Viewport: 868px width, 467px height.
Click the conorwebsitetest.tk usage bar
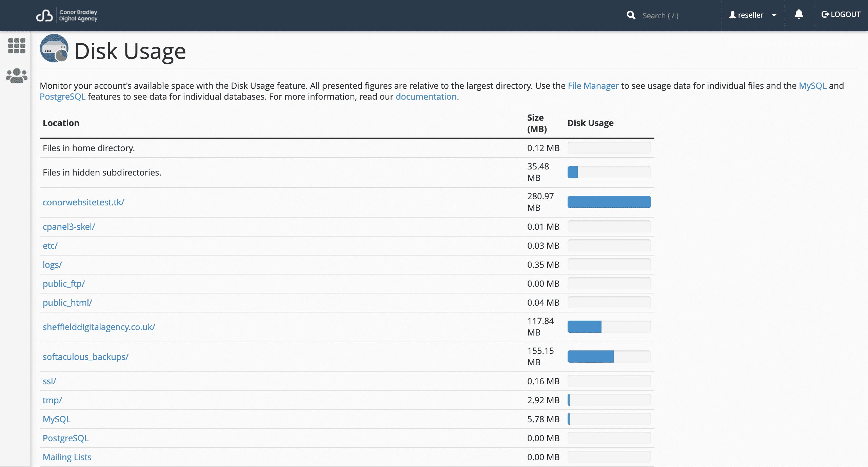(609, 202)
